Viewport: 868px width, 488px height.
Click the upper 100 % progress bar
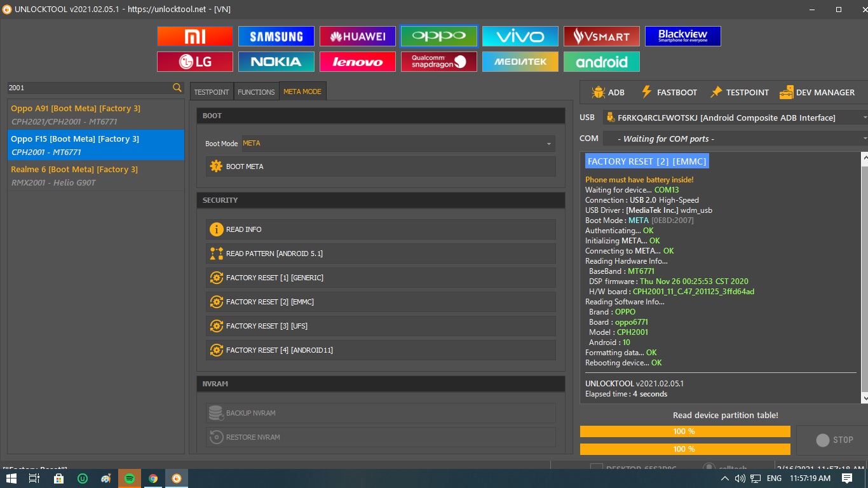click(x=685, y=431)
